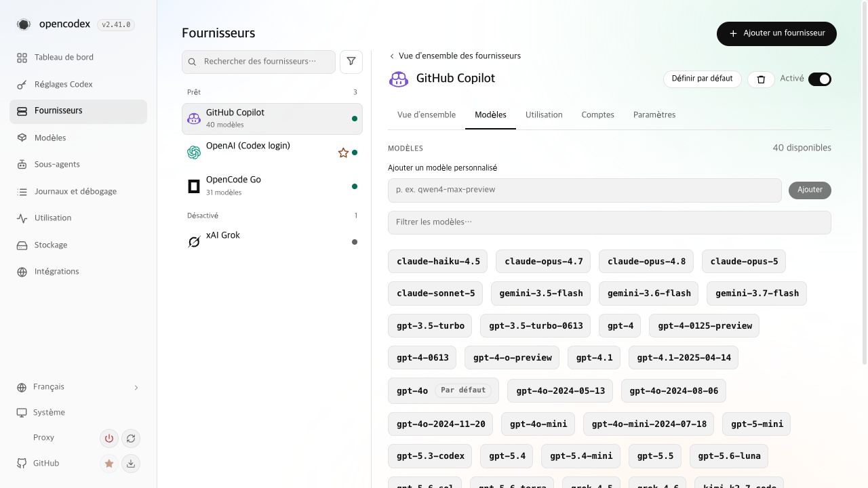Click the GitHub download icon button
Screen dimensions: 868x488
[x=131, y=464]
